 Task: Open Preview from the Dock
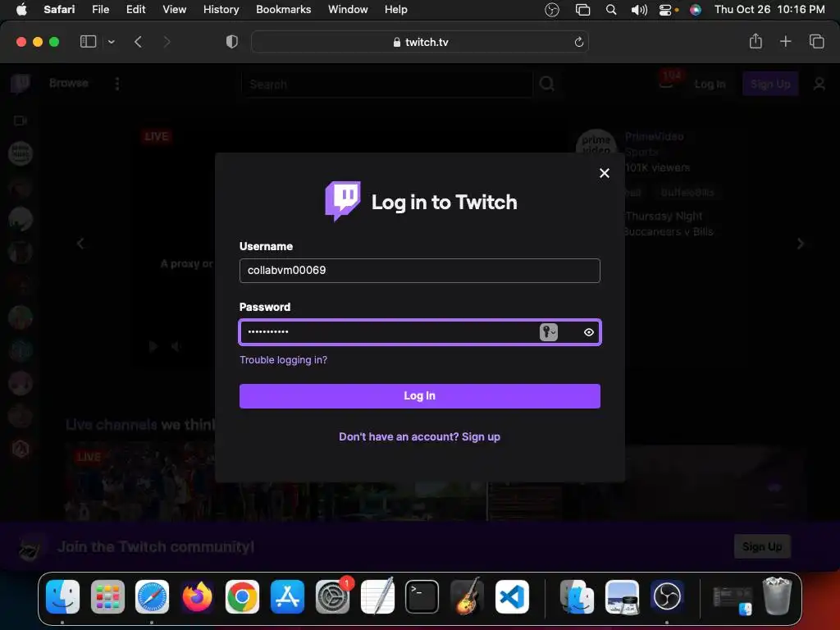click(622, 597)
